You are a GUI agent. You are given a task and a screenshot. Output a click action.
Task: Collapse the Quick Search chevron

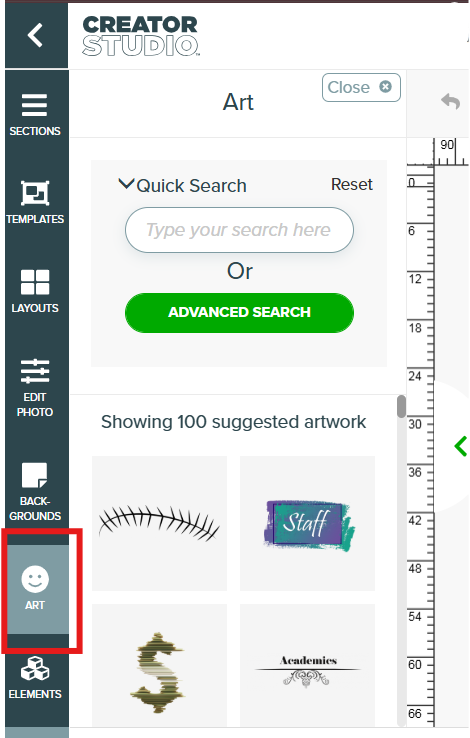(126, 184)
